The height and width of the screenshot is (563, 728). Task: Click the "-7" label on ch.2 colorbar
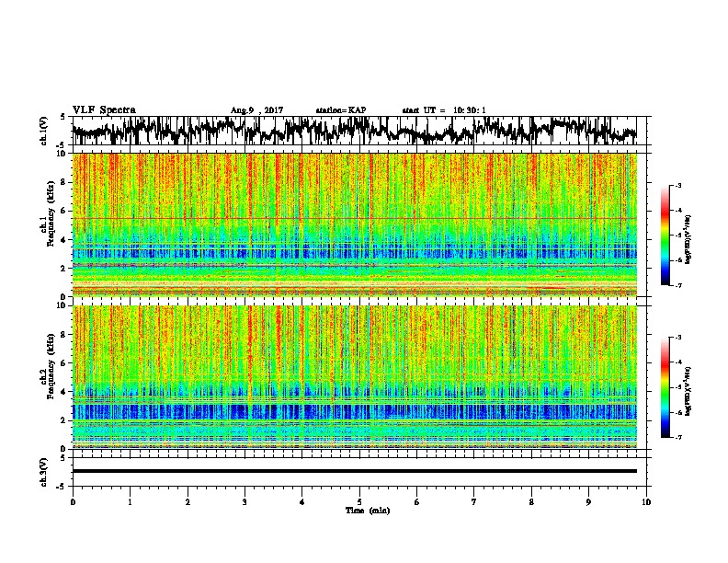(678, 438)
